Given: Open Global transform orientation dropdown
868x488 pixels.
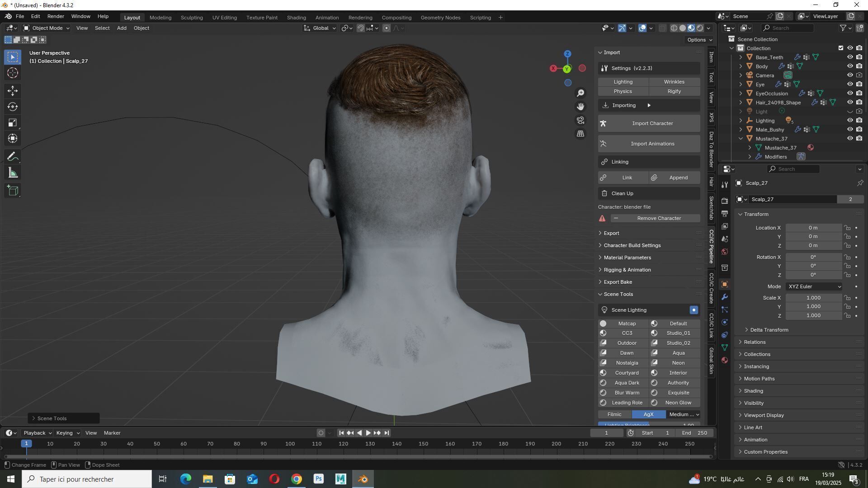Looking at the screenshot, I should click(x=320, y=28).
